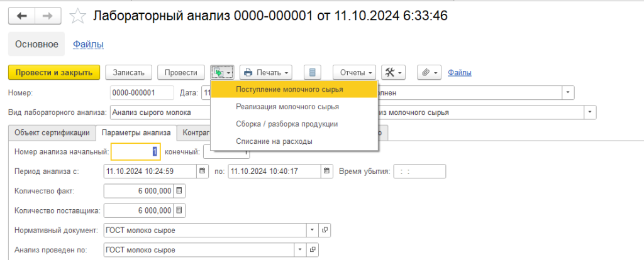Click the Время убытия input field

point(419,171)
